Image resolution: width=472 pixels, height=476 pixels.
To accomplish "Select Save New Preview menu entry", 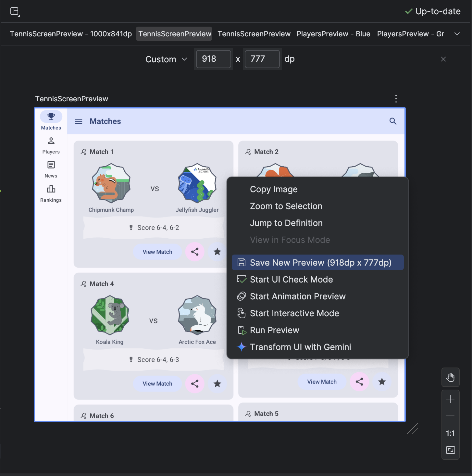I will (x=317, y=262).
